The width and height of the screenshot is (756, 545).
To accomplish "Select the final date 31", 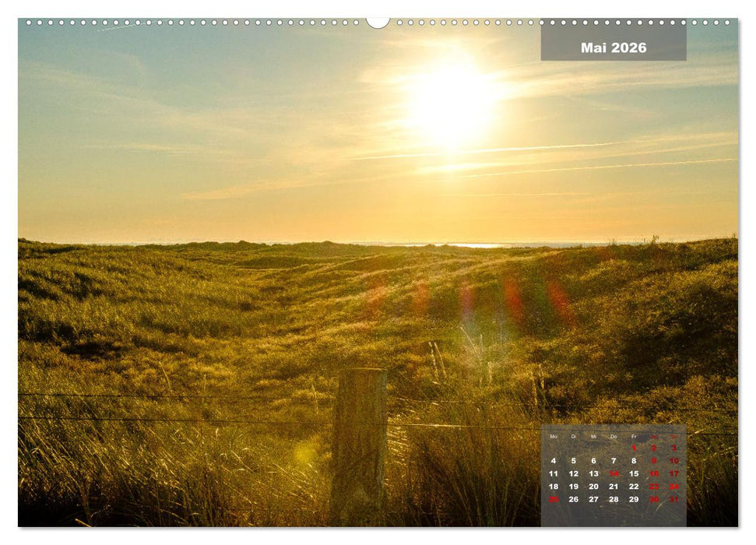I will tap(675, 498).
